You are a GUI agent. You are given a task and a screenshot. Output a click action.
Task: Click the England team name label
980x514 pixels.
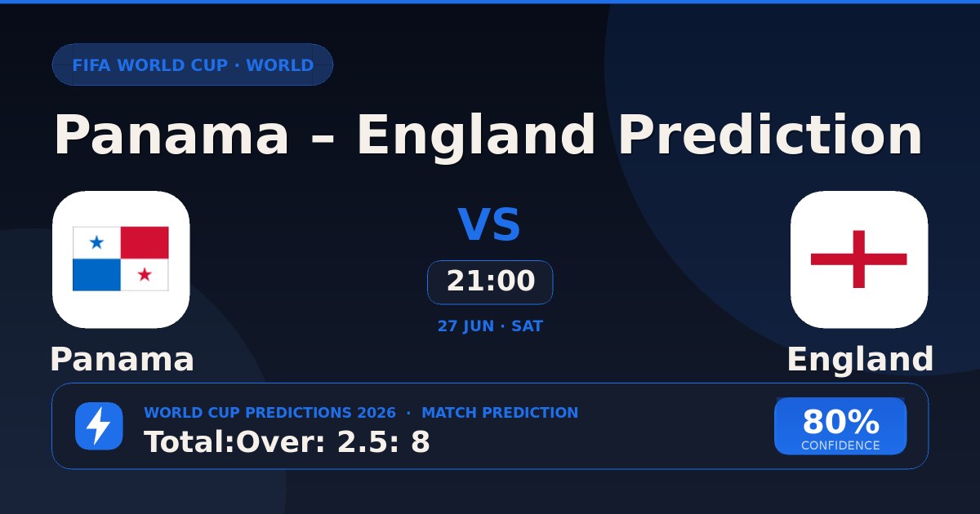click(x=860, y=359)
